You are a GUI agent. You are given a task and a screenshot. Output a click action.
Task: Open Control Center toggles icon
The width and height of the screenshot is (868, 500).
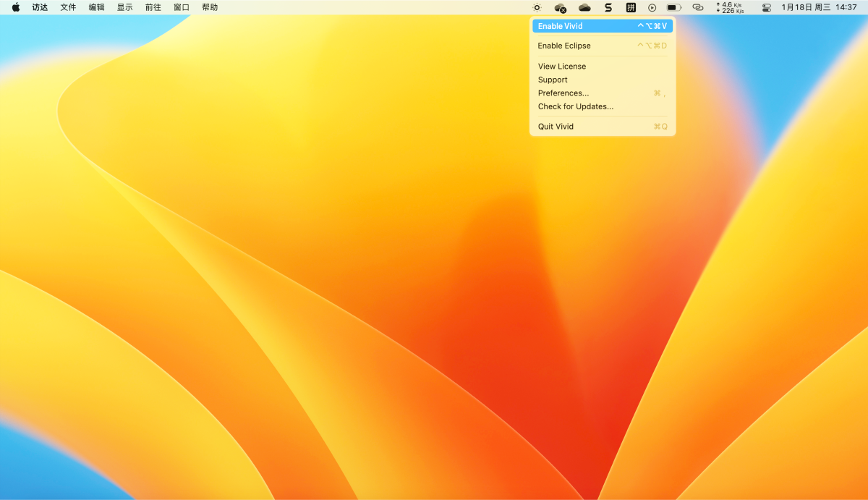coord(767,7)
